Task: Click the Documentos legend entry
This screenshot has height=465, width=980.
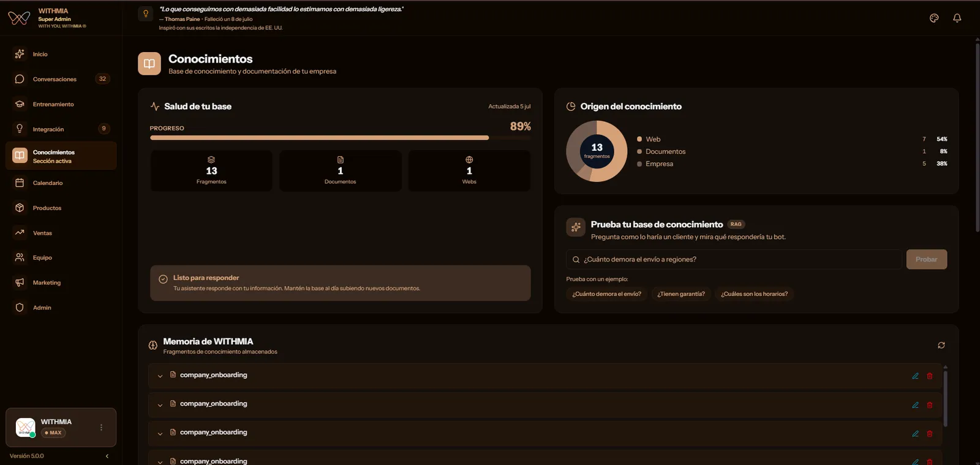Action: pos(661,151)
